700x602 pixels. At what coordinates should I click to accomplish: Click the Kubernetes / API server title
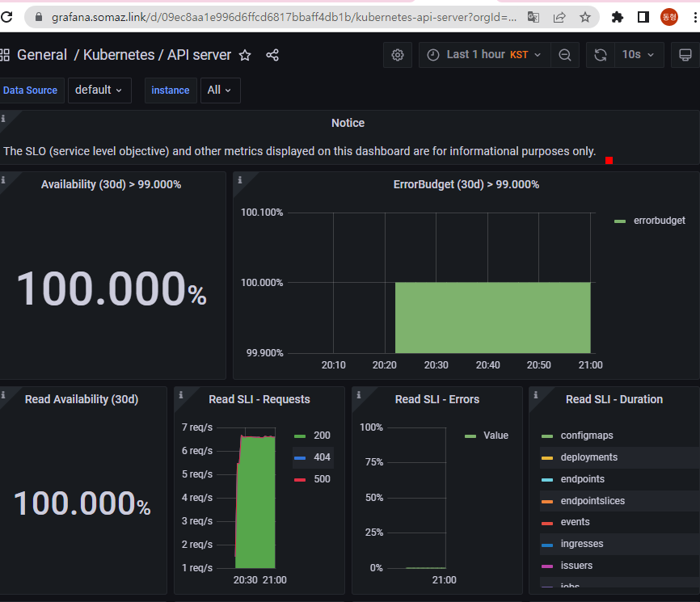coord(157,55)
